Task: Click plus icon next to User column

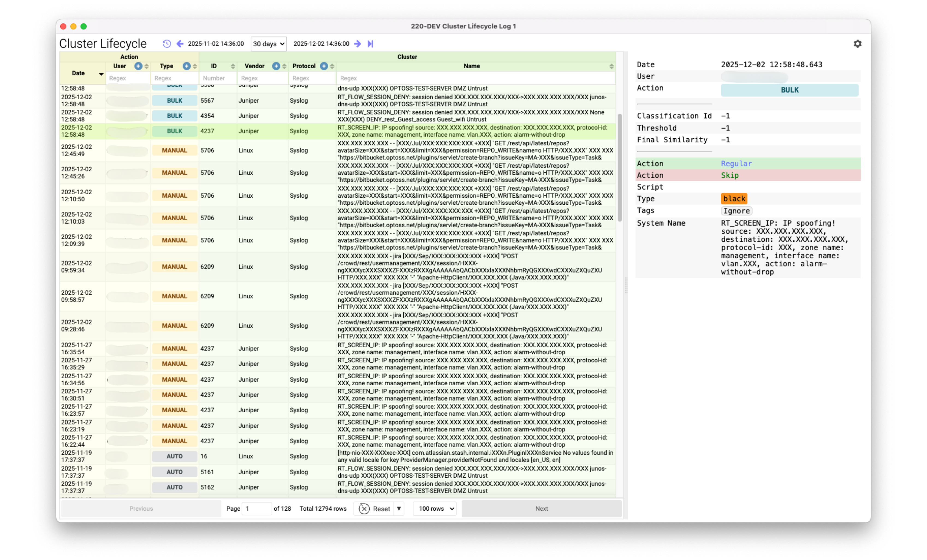Action: 138,66
